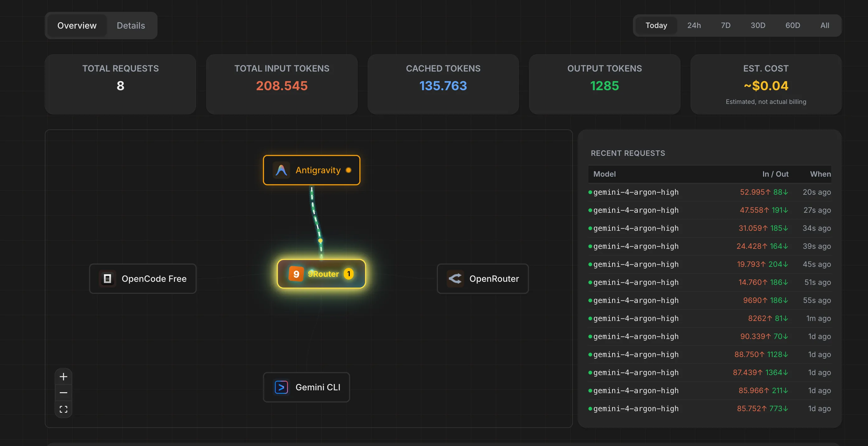Click the OpenCode Free logo icon
Viewport: 868px width, 446px height.
[107, 279]
